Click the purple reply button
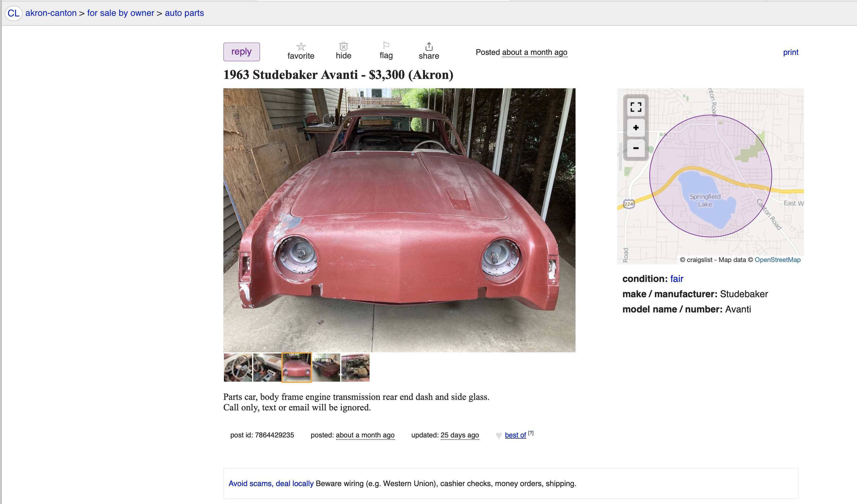The width and height of the screenshot is (857, 504). (242, 52)
